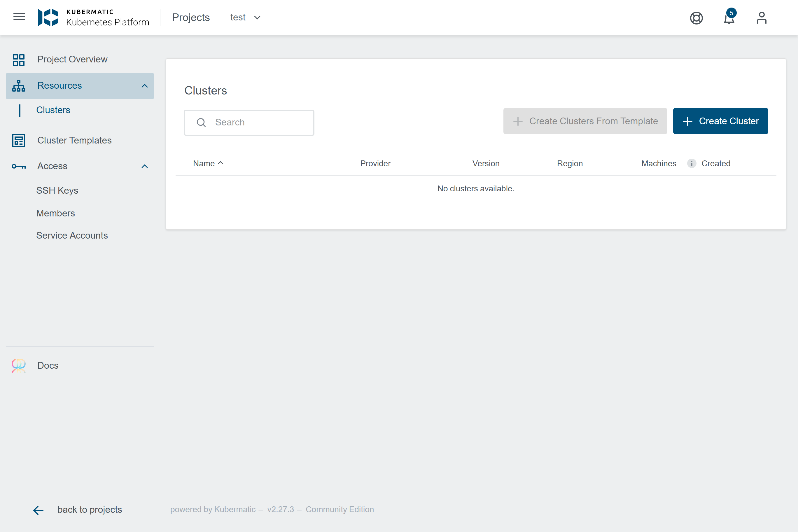The image size is (798, 532).
Task: Open SSH Keys menu item
Action: [x=57, y=191]
